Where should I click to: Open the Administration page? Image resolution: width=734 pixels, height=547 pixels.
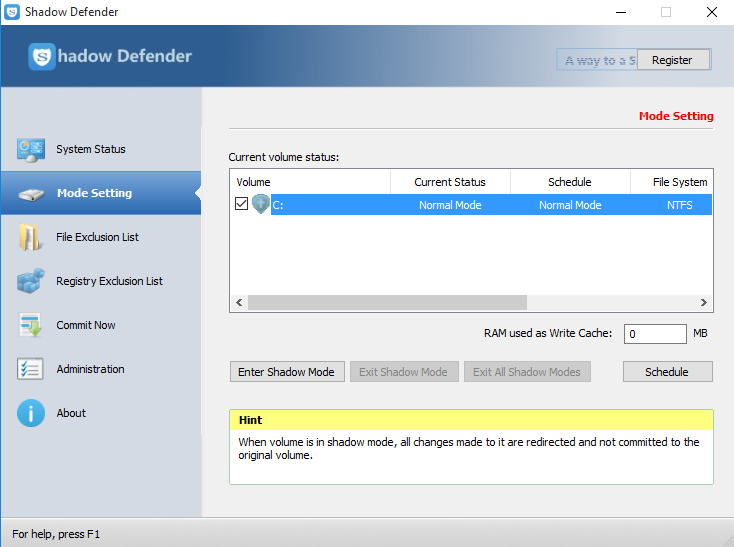click(x=101, y=369)
